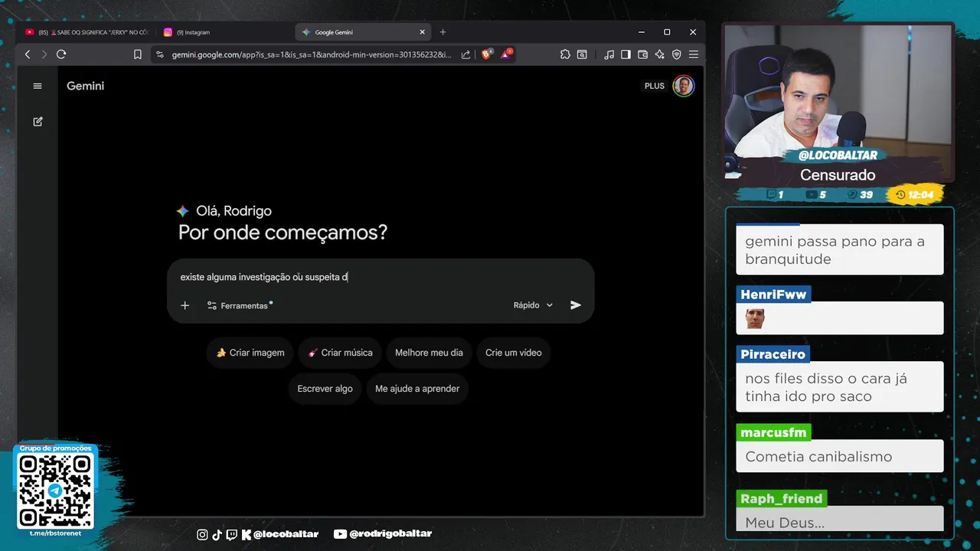This screenshot has width=980, height=551.
Task: Select the Me ajude a aprender chip
Action: pyautogui.click(x=417, y=389)
